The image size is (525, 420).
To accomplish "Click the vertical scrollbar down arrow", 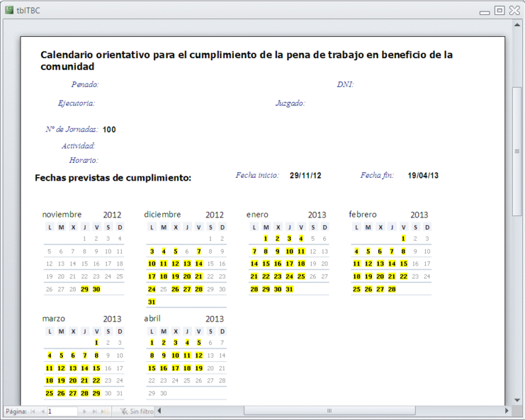I will tap(517, 400).
